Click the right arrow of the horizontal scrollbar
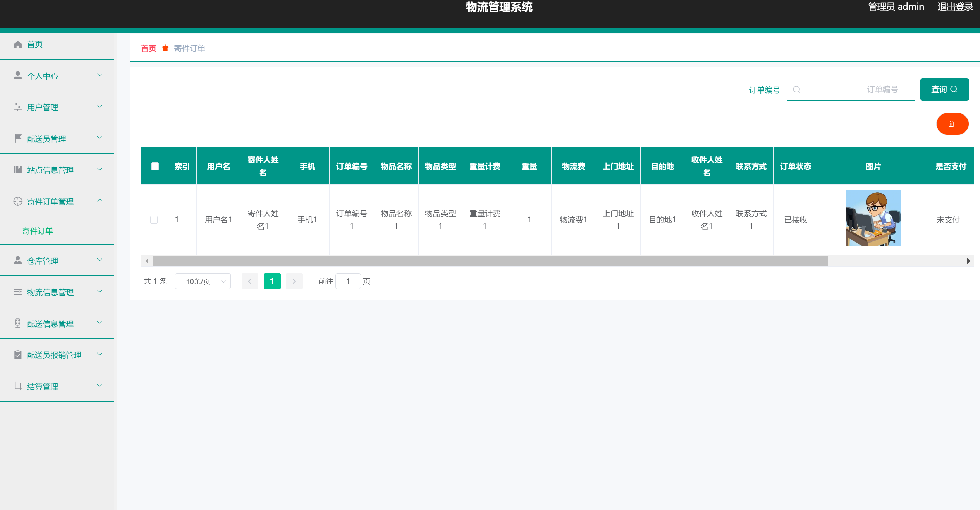Screen dimensions: 980x510 [968, 261]
